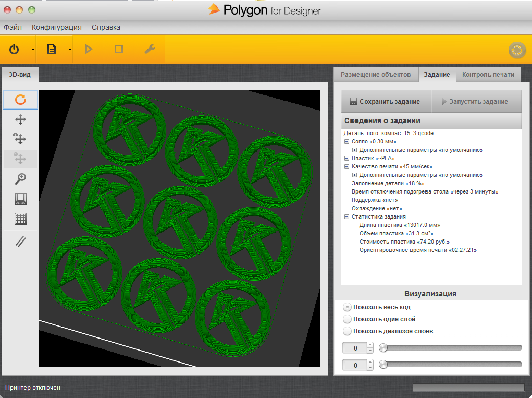Select the move view arrows tool
The image size is (532, 398).
(20, 119)
